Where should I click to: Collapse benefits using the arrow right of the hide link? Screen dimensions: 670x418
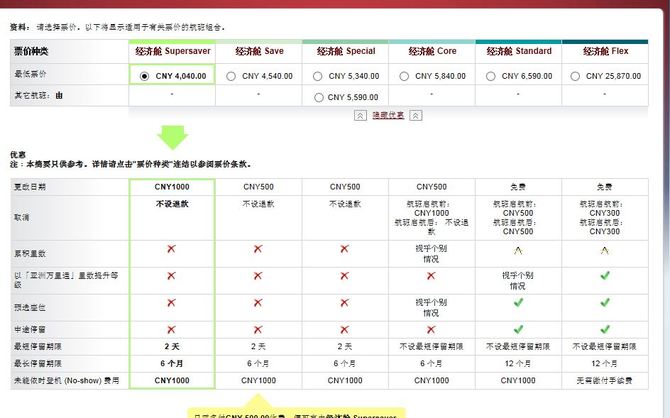(416, 115)
